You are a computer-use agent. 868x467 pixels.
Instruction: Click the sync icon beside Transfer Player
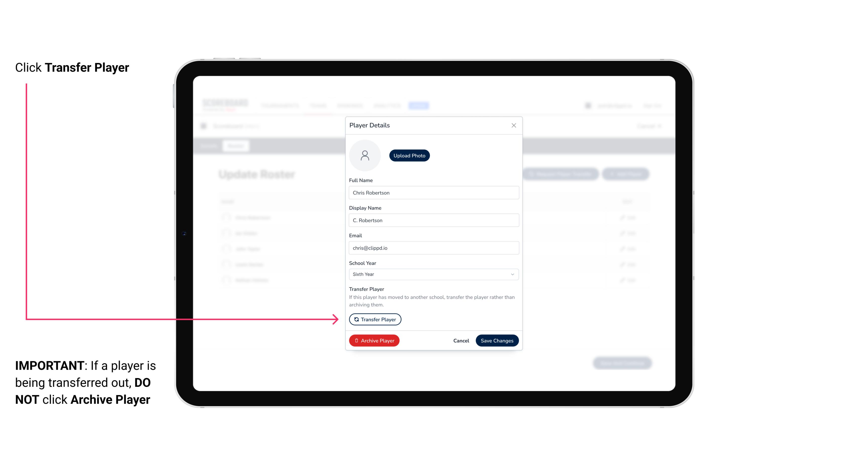(355, 319)
